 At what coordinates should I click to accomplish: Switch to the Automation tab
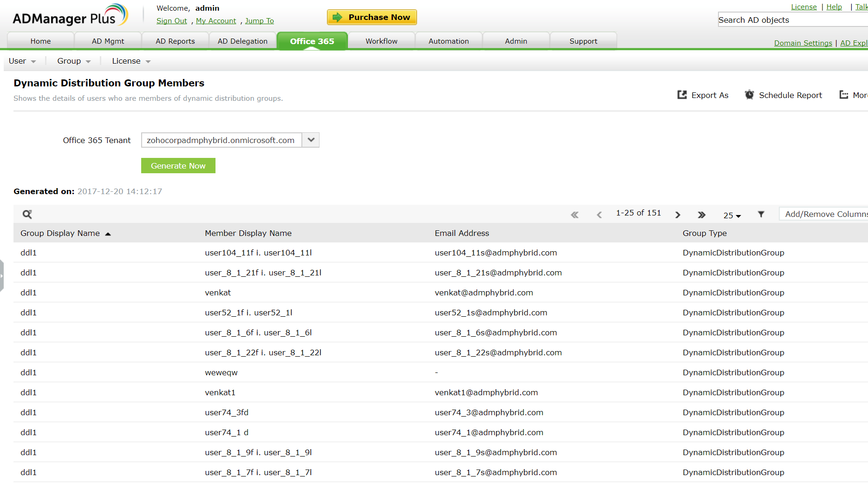[449, 41]
